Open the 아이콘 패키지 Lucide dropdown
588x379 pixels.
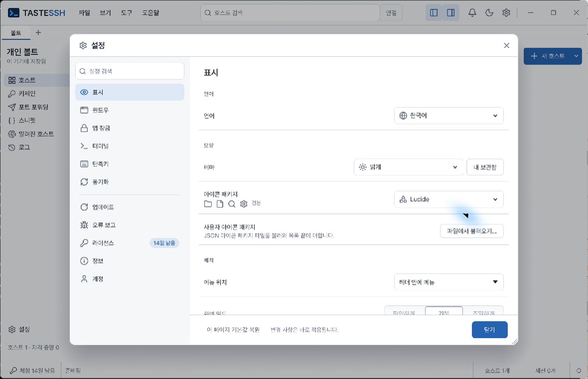pos(448,199)
